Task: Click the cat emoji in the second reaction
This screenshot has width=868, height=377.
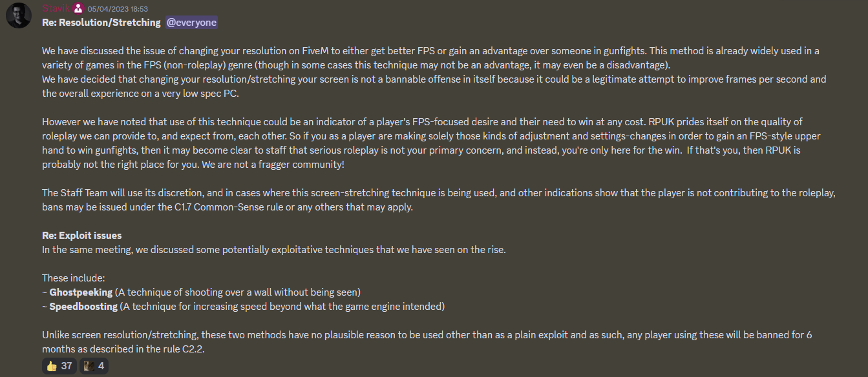Action: pyautogui.click(x=89, y=366)
